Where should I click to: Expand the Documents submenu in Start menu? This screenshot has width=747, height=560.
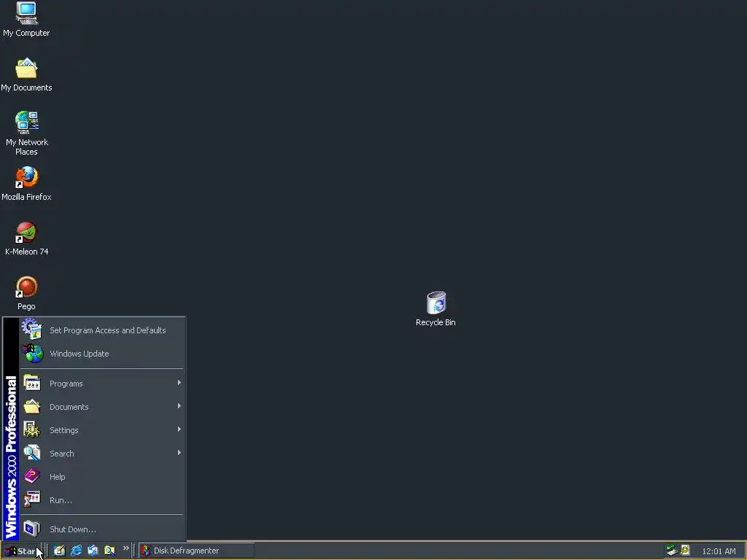tap(101, 407)
